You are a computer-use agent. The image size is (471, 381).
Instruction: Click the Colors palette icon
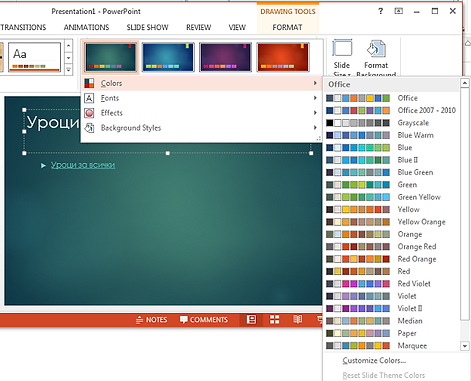point(89,83)
